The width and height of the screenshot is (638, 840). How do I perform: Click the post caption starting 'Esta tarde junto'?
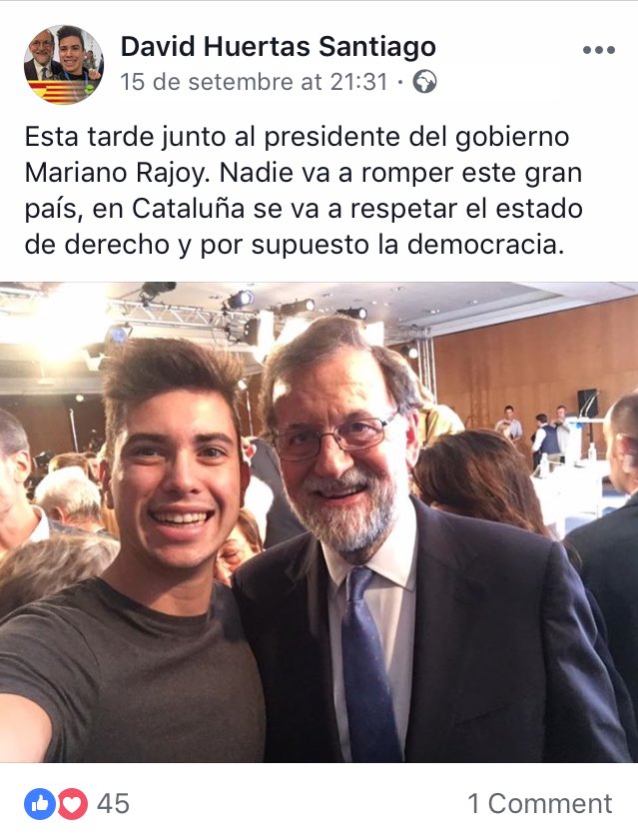304,190
